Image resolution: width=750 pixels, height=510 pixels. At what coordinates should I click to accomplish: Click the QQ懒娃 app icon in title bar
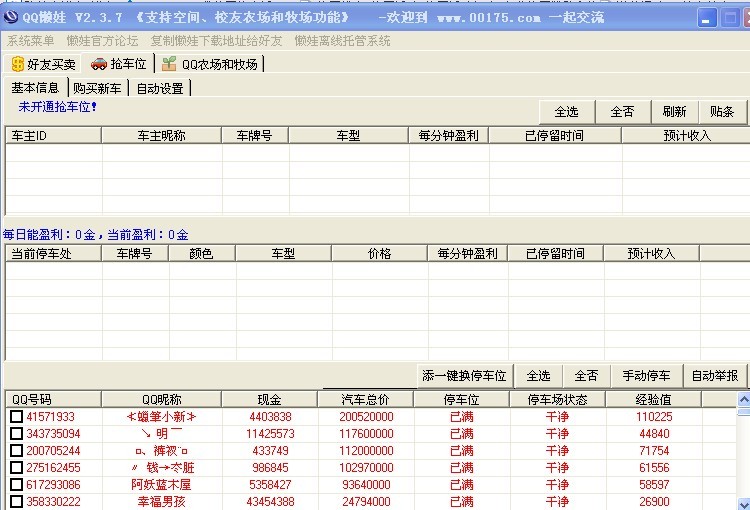11,17
